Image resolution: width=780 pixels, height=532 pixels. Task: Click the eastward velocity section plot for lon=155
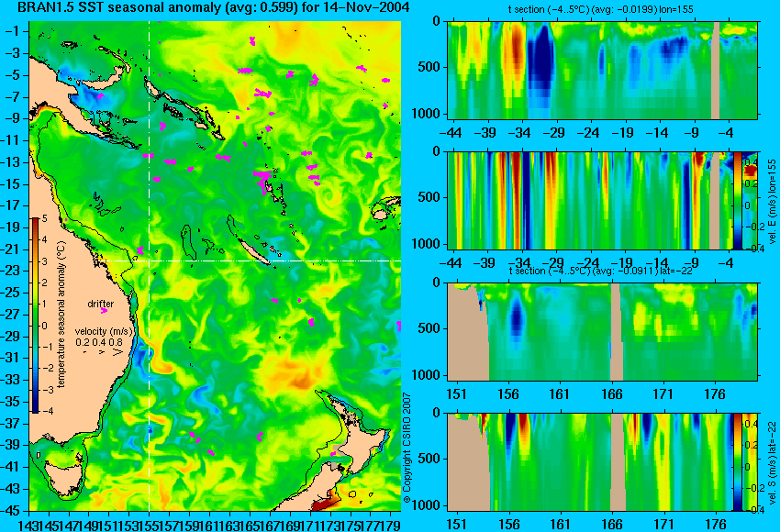(590, 200)
